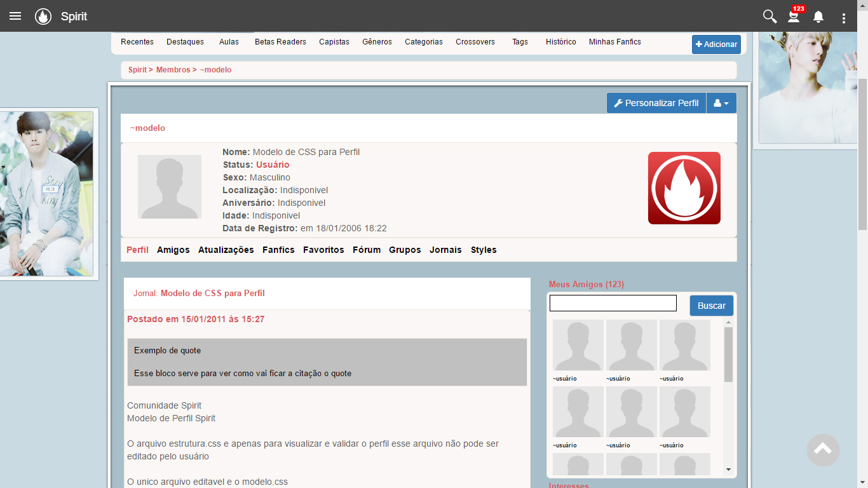Open the Minhas Fanfics menu item

[615, 42]
